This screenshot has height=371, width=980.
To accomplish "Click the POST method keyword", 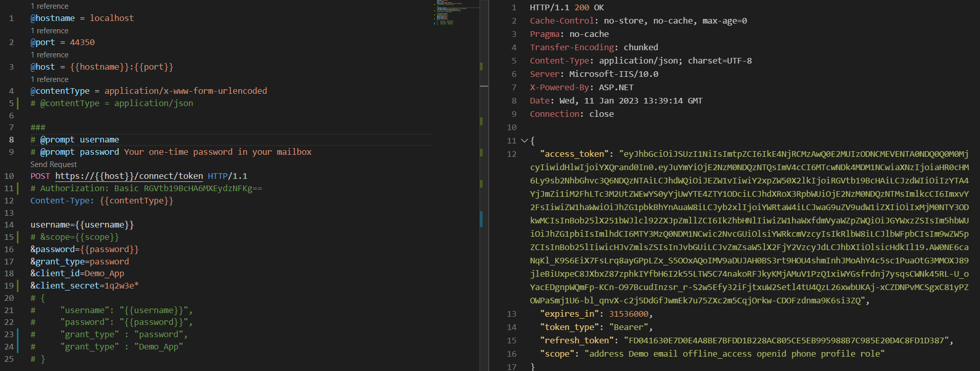I will (x=40, y=176).
